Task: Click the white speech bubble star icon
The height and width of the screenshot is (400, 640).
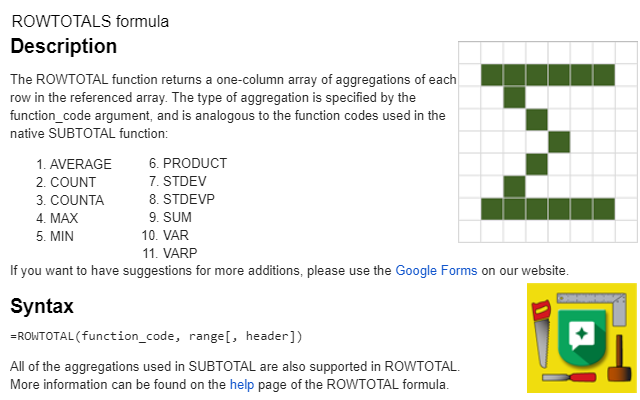Action: pyautogui.click(x=581, y=335)
